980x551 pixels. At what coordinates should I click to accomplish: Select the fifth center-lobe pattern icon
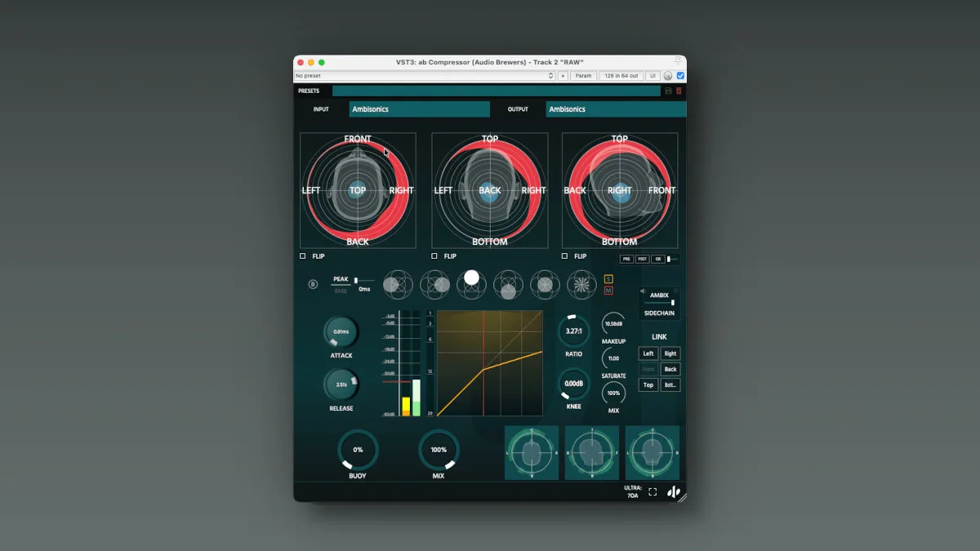tap(545, 284)
